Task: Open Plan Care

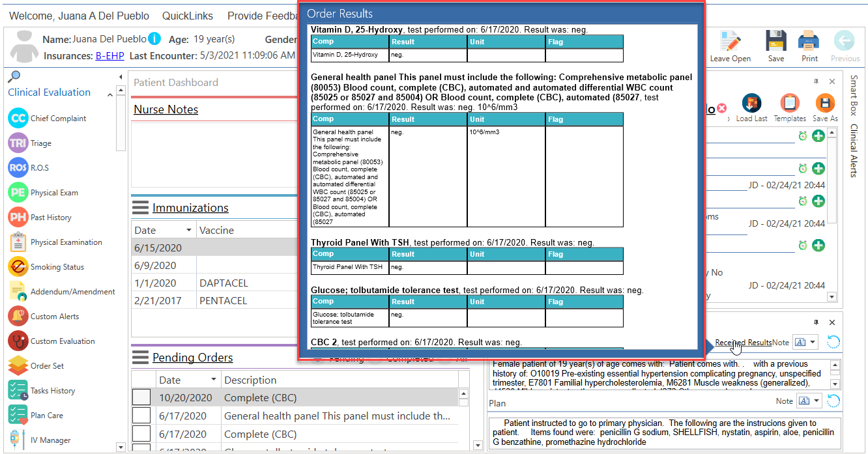Action: point(36,416)
